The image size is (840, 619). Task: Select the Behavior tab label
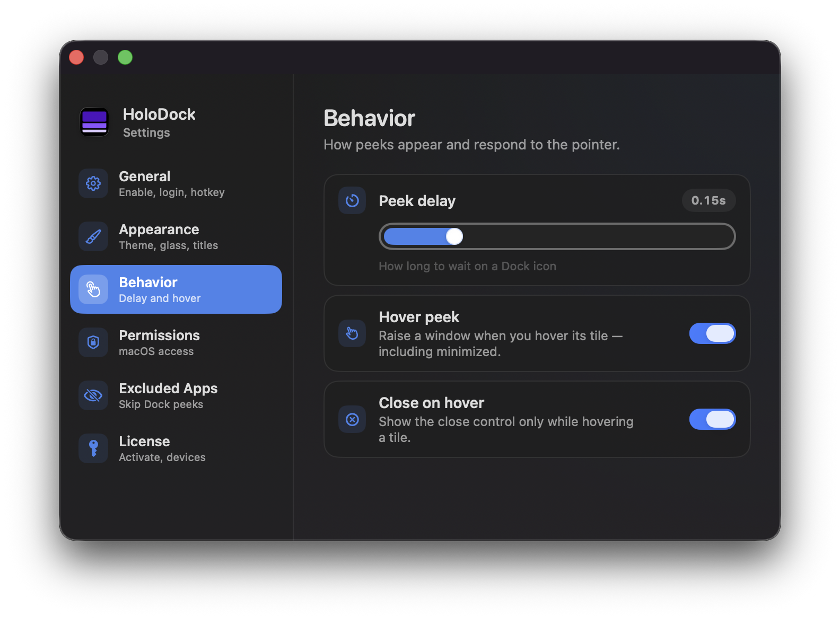(148, 282)
